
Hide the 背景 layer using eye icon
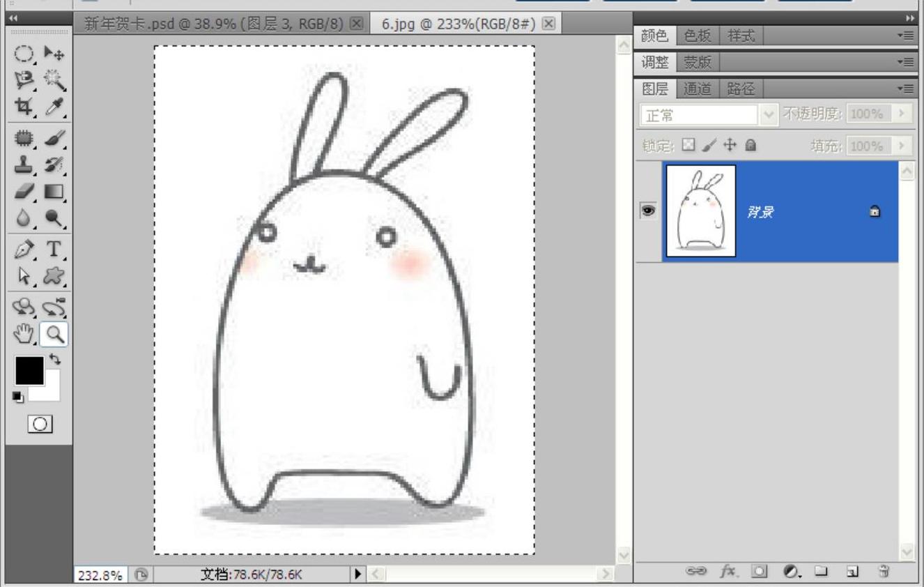click(648, 211)
